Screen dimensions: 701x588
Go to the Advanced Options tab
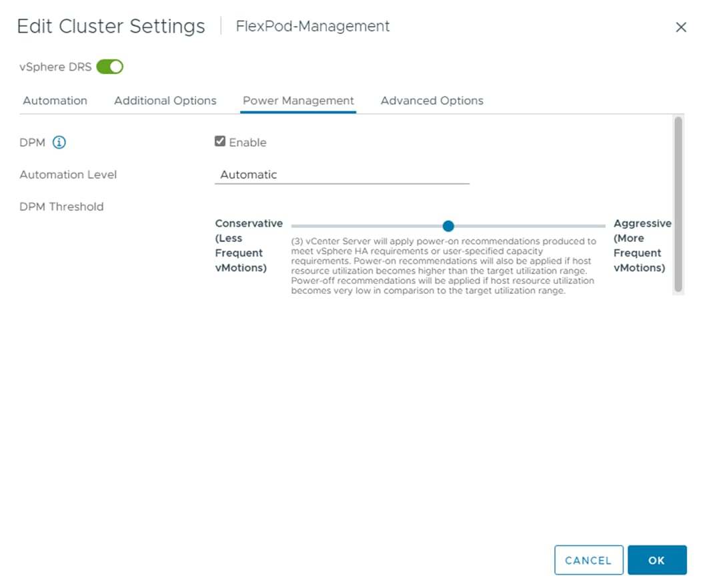click(x=432, y=101)
